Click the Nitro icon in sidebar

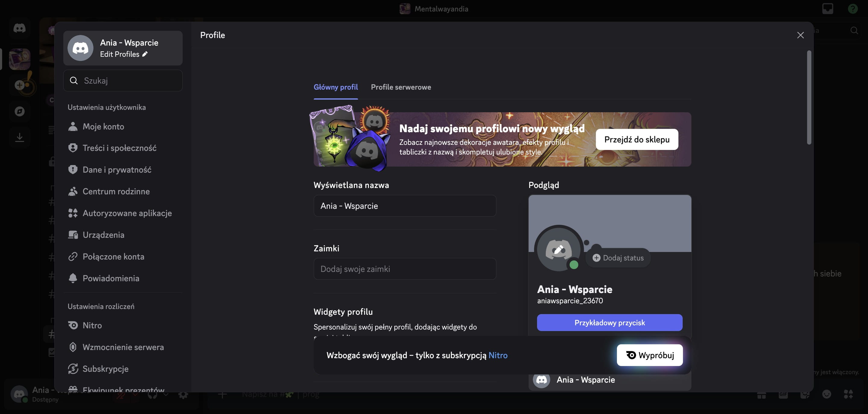click(x=73, y=326)
